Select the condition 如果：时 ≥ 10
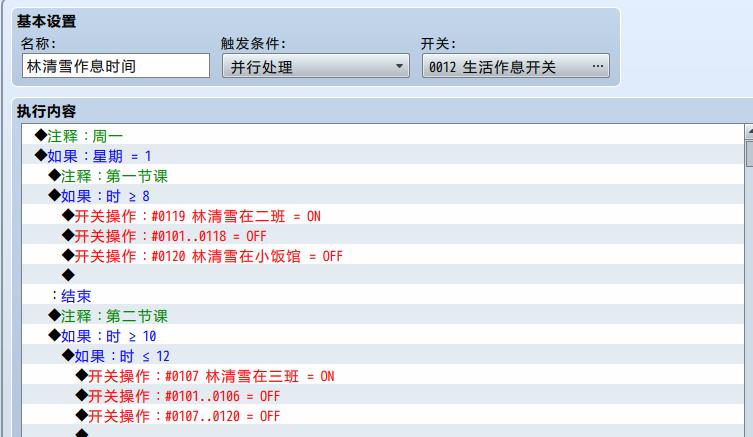Viewport: 753px width, 437px height. tap(383, 336)
